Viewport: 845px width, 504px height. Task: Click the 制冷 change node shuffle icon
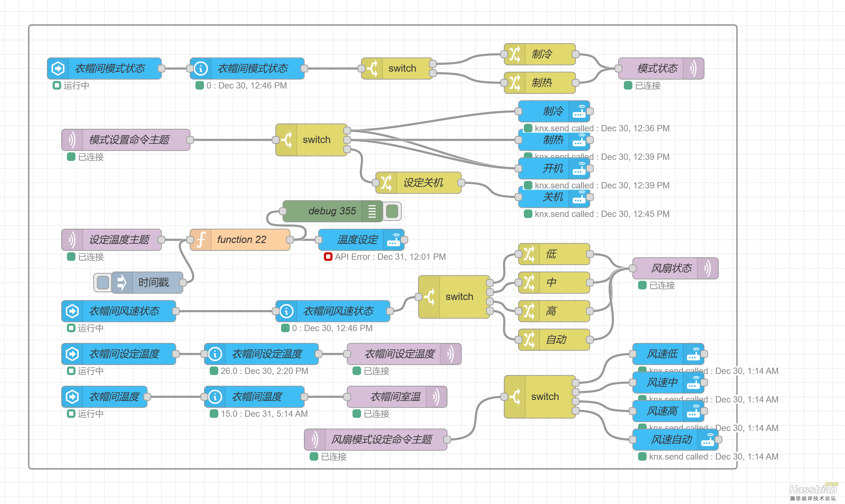[x=515, y=54]
